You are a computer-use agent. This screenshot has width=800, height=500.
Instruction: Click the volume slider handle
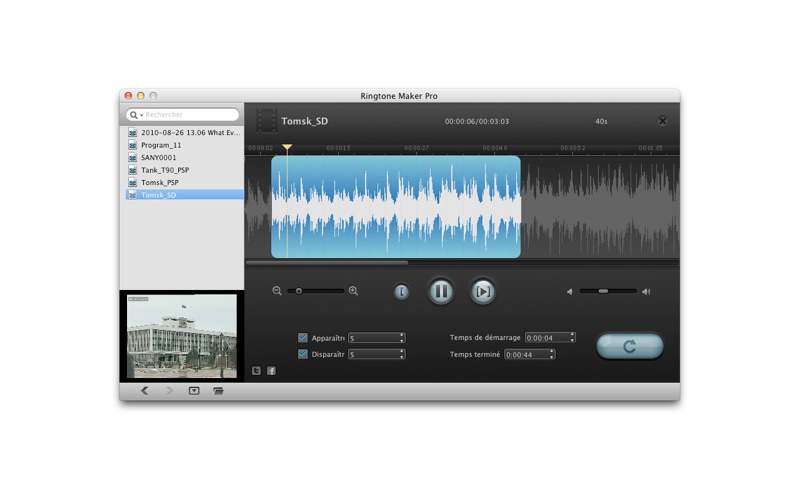(x=603, y=291)
